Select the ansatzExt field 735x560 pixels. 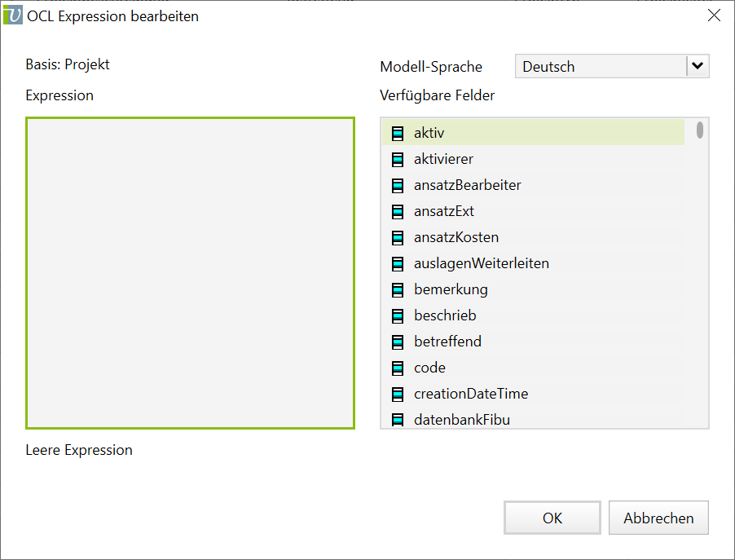443,211
